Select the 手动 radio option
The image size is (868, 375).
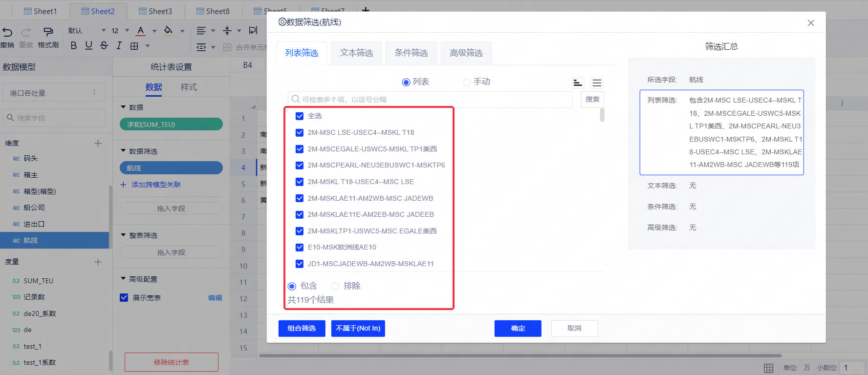467,82
